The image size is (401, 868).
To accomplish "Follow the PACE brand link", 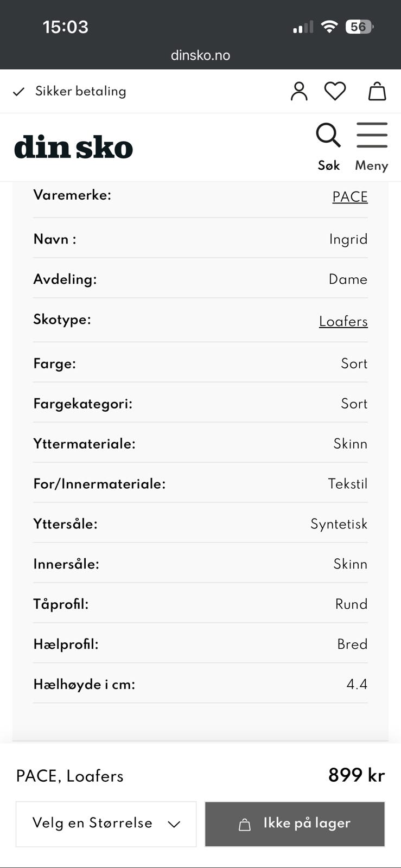I will click(349, 196).
